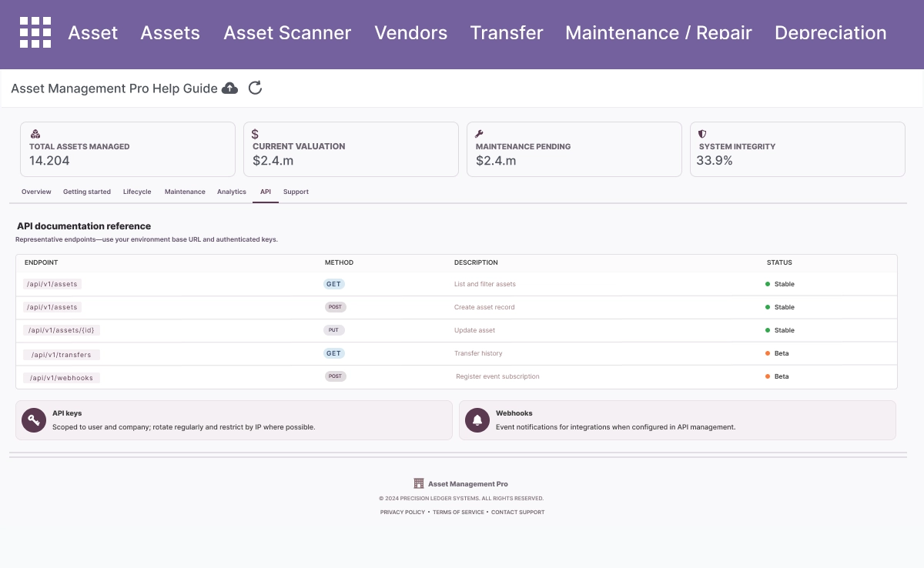Open the Transfer menu
The height and width of the screenshot is (568, 924).
click(x=507, y=33)
